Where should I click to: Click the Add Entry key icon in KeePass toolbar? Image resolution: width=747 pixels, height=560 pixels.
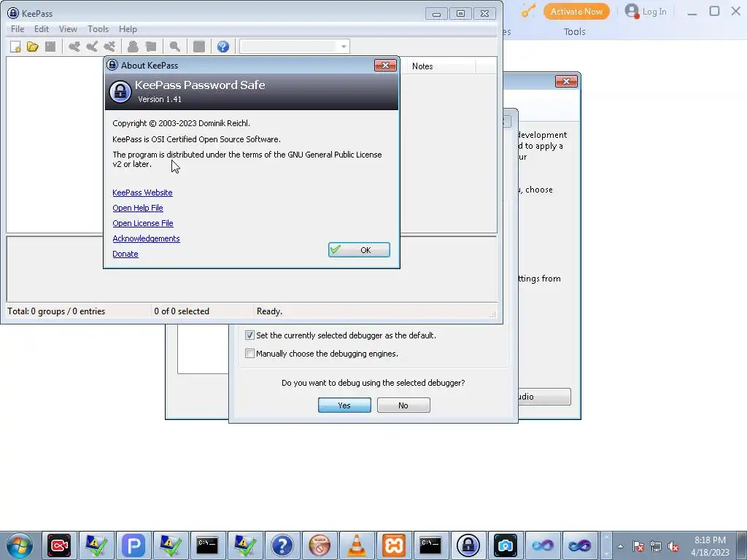pos(74,47)
